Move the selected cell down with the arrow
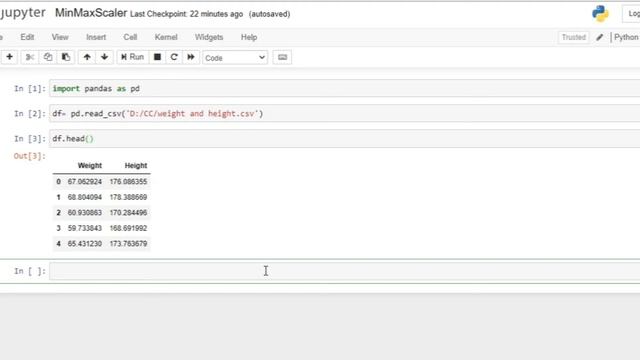The image size is (640, 360). pos(104,57)
